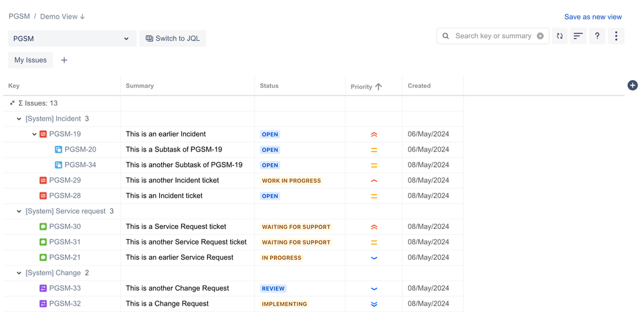Click the service request icon of PGSM-30
The height and width of the screenshot is (318, 644).
tap(43, 226)
